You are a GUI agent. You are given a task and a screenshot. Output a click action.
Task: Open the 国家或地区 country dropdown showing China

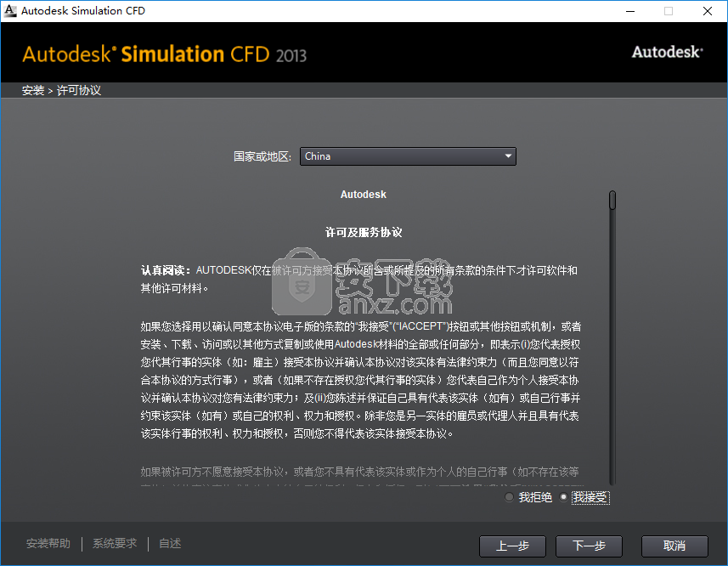[408, 156]
